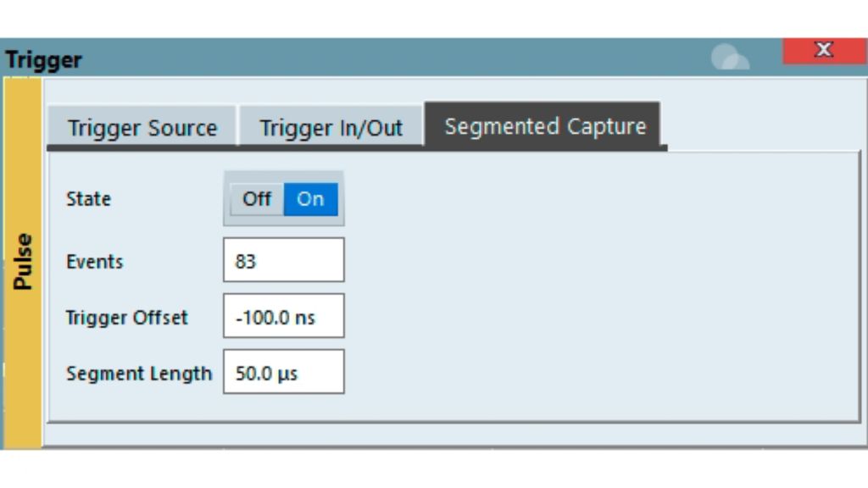The width and height of the screenshot is (868, 488).
Task: Click the Trigger Offset label
Action: coord(127,318)
